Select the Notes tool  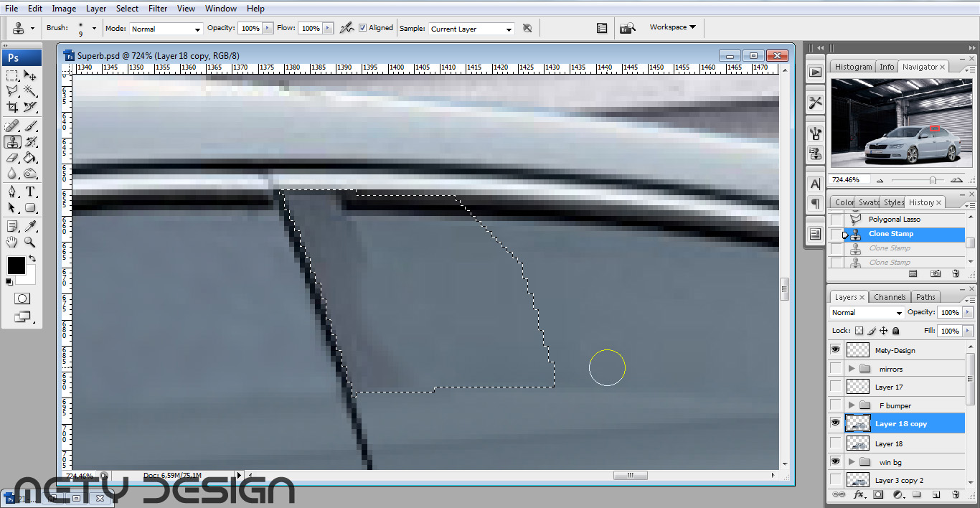[x=12, y=226]
